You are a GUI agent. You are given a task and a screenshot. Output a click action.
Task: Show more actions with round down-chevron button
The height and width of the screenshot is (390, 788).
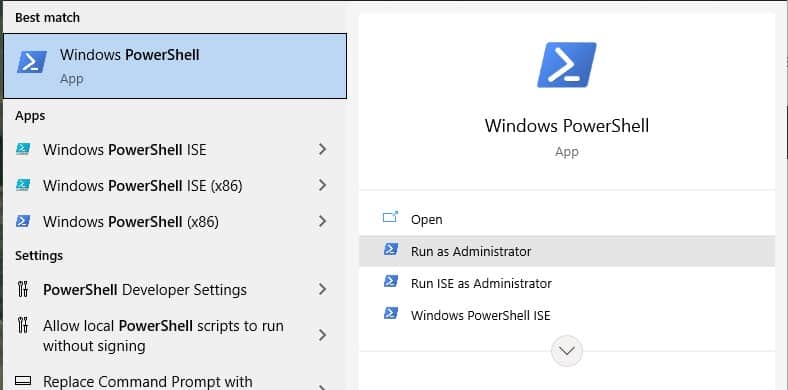pyautogui.click(x=567, y=351)
